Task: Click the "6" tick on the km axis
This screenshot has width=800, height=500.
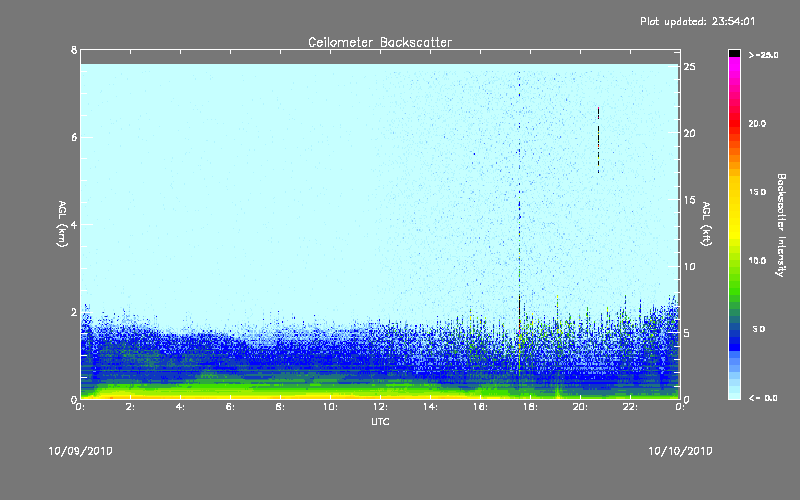Action: 74,137
